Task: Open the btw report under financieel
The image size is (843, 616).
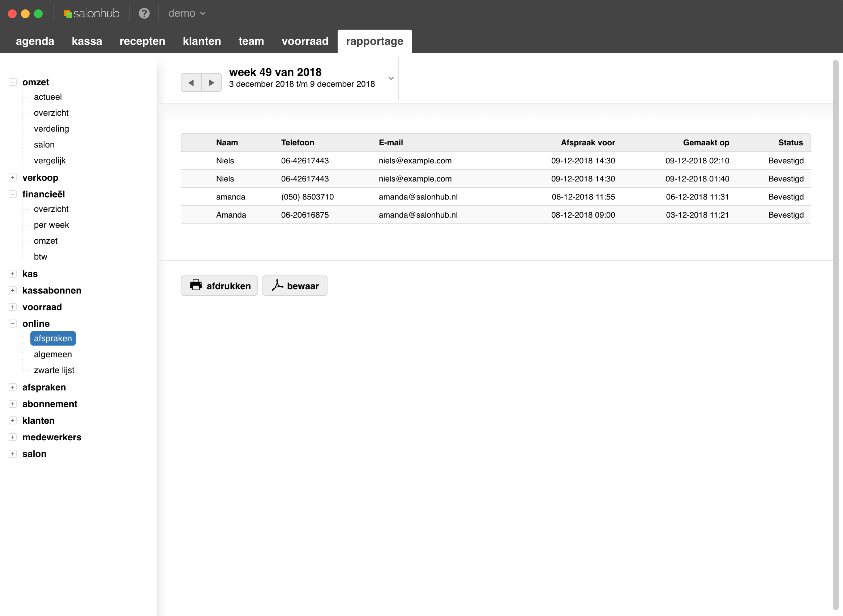Action: pos(40,257)
